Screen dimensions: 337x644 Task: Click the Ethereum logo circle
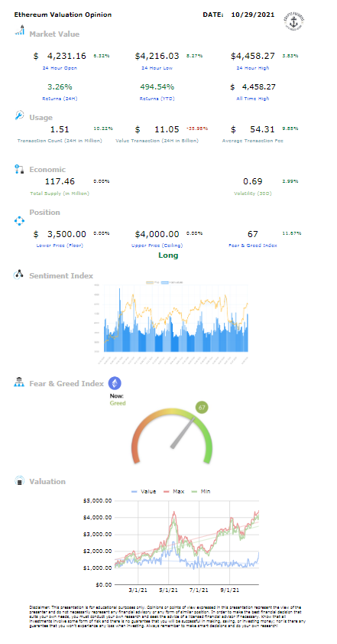tap(115, 384)
